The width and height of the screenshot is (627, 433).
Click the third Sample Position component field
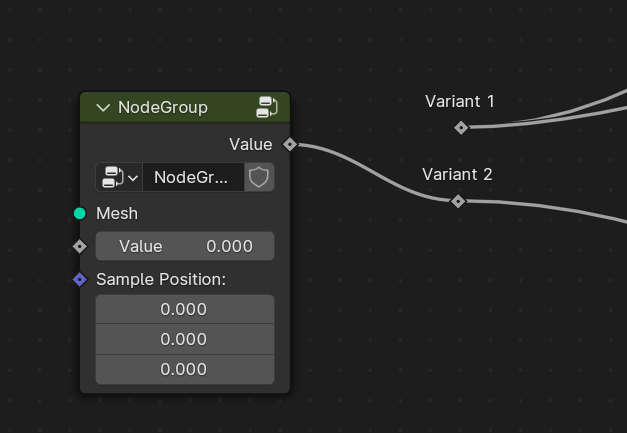(x=184, y=369)
